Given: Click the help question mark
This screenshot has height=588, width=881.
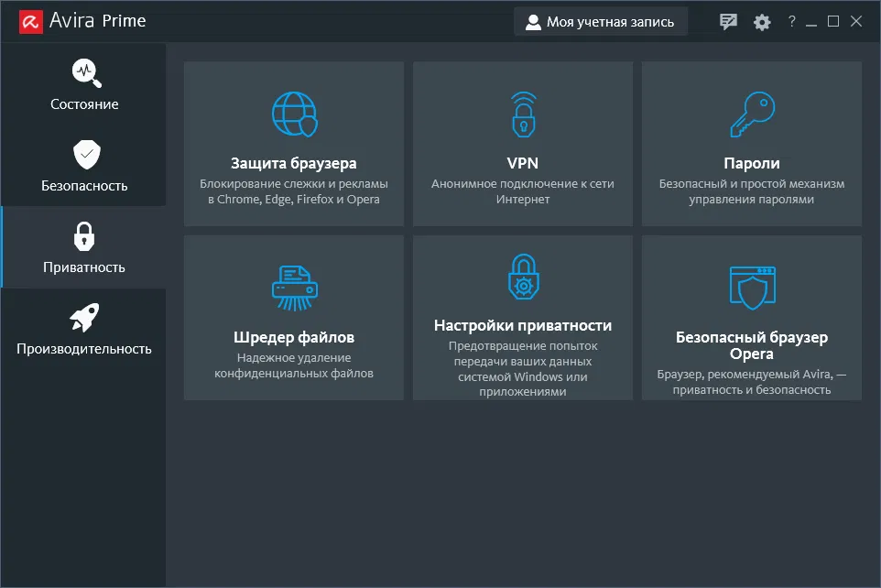Looking at the screenshot, I should tap(791, 21).
